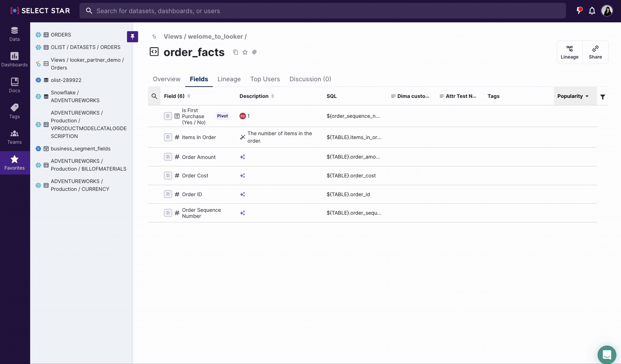Image resolution: width=621 pixels, height=364 pixels.
Task: Open user profile avatar menu
Action: point(607,11)
